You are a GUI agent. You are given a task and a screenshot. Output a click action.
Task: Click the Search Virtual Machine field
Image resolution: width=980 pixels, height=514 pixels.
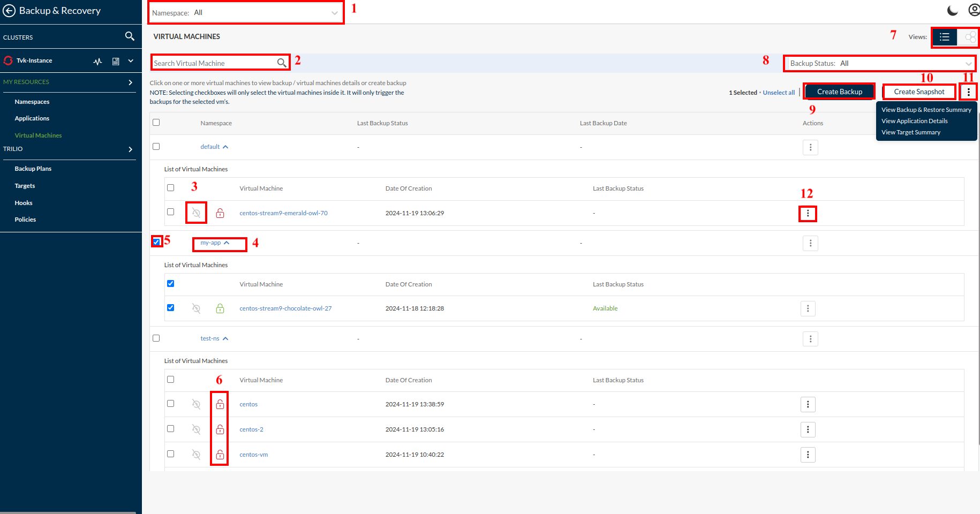click(214, 63)
